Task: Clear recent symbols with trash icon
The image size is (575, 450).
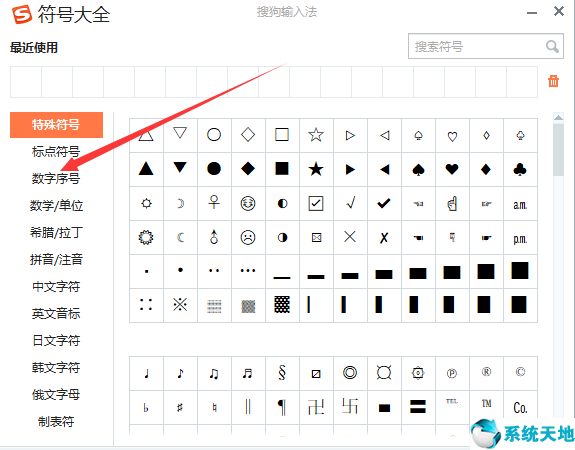Action: [x=553, y=81]
